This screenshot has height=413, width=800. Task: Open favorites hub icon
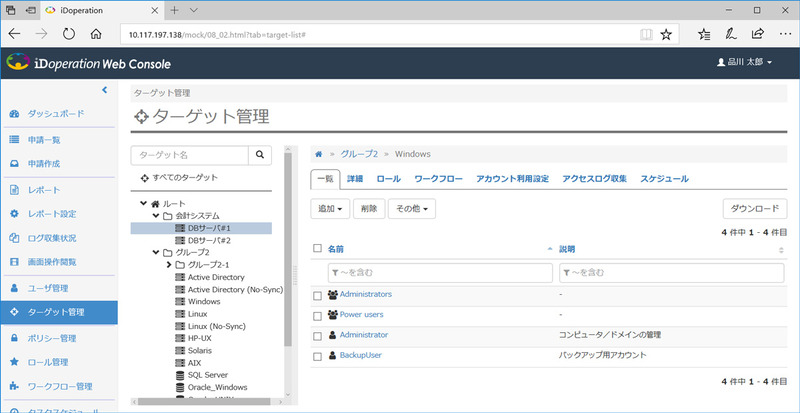tap(705, 34)
